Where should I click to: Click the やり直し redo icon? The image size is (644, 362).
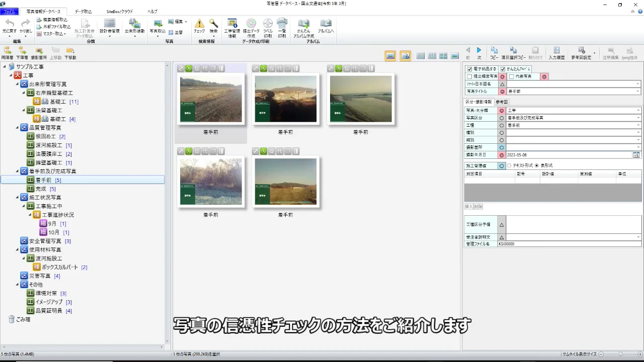coord(25,24)
